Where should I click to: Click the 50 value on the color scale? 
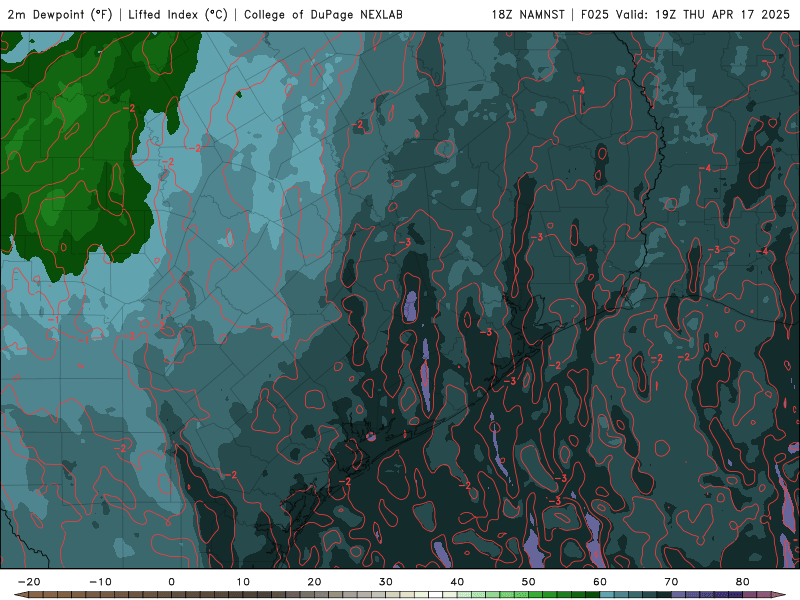(529, 582)
